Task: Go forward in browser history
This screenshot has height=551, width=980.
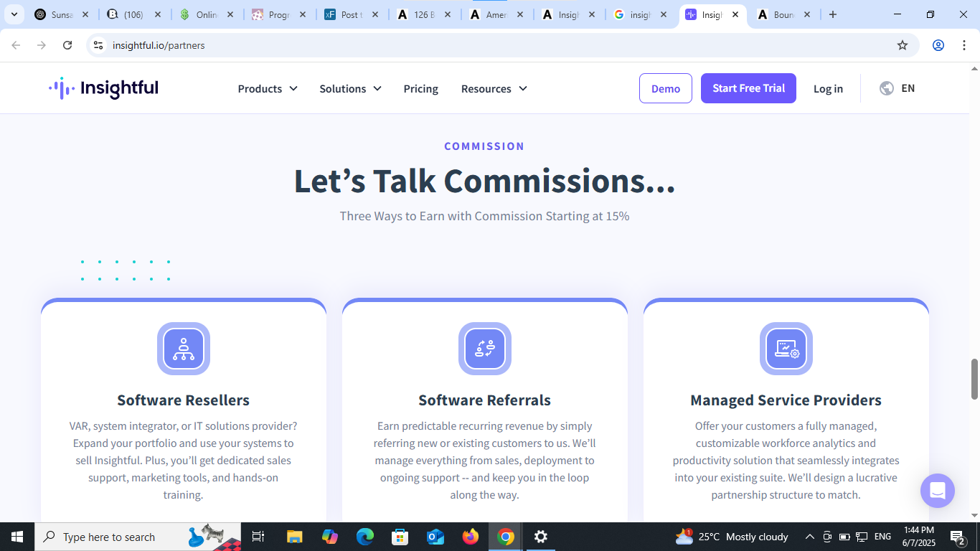Action: tap(42, 45)
